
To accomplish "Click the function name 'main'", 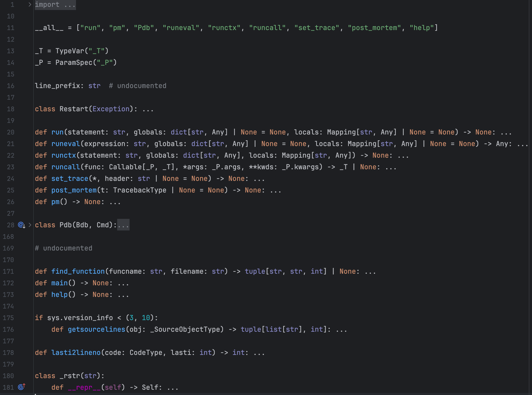I will [60, 283].
